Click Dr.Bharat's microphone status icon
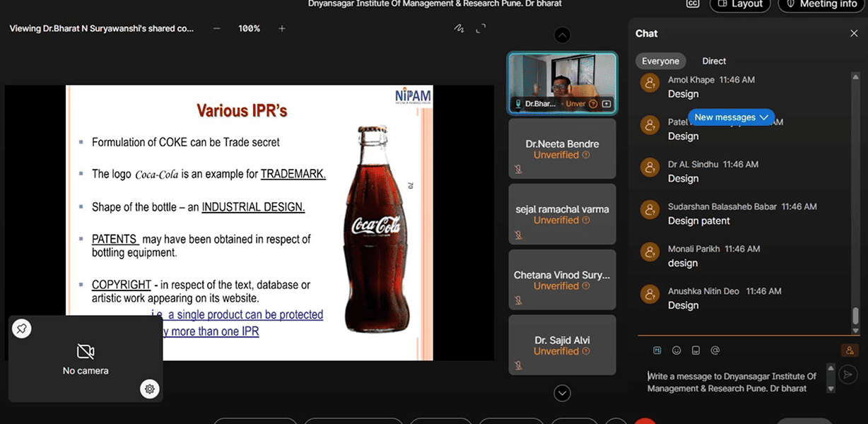The width and height of the screenshot is (868, 424). (518, 104)
